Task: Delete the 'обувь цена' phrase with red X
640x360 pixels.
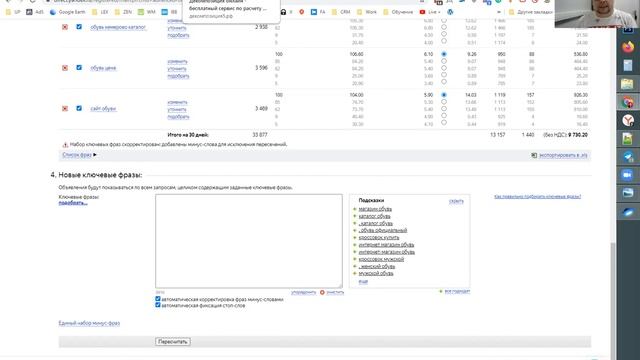Action: tap(65, 68)
